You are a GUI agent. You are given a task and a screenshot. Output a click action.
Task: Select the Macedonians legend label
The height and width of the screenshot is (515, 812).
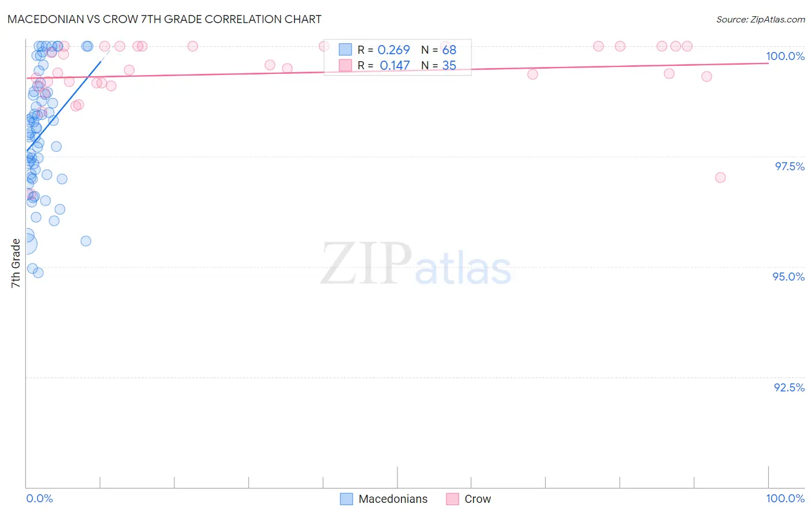pyautogui.click(x=393, y=499)
